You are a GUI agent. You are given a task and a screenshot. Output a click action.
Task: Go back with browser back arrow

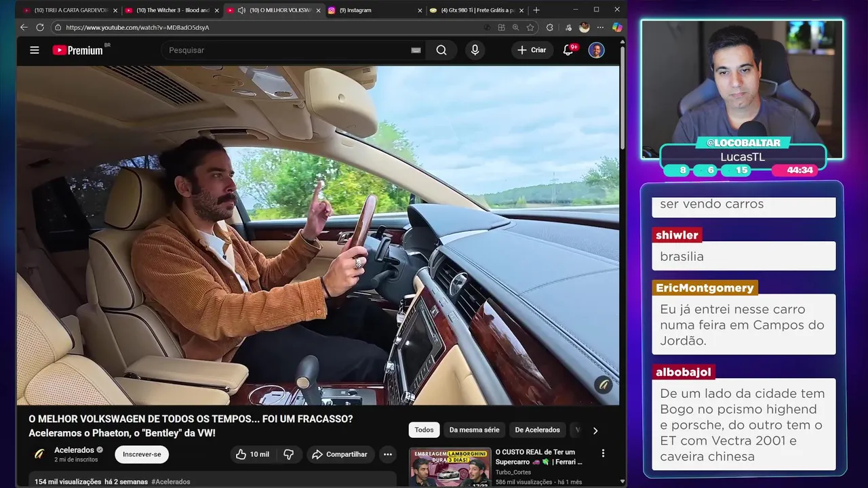pyautogui.click(x=24, y=27)
